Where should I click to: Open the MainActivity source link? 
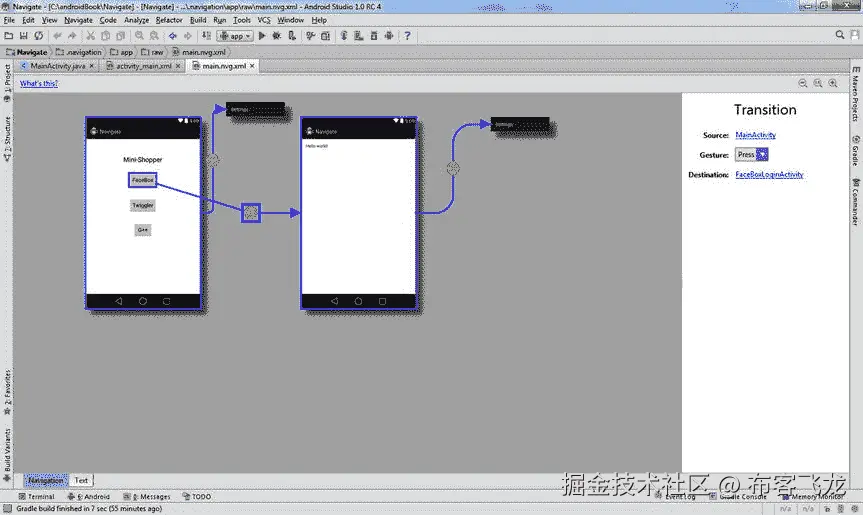(755, 135)
